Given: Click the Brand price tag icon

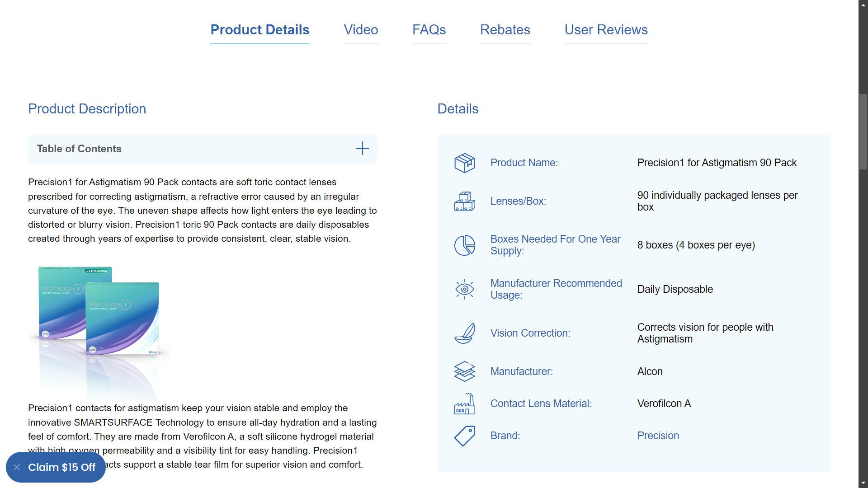Looking at the screenshot, I should [x=464, y=436].
